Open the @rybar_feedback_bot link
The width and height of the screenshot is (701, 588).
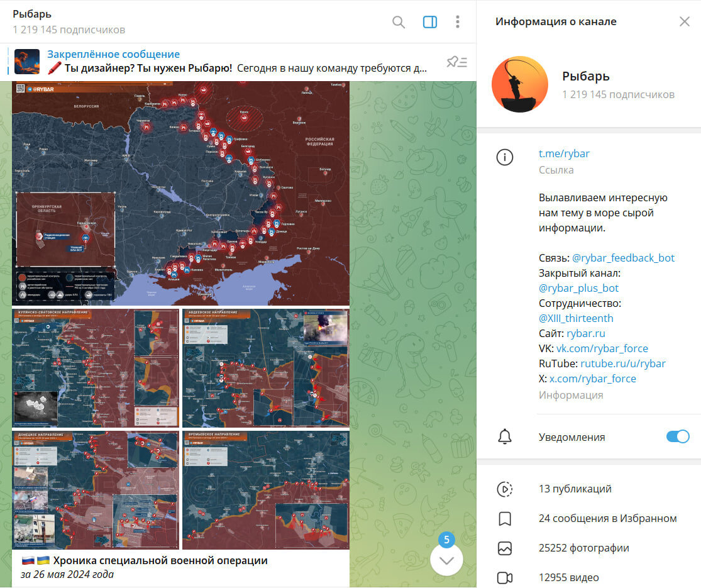623,258
